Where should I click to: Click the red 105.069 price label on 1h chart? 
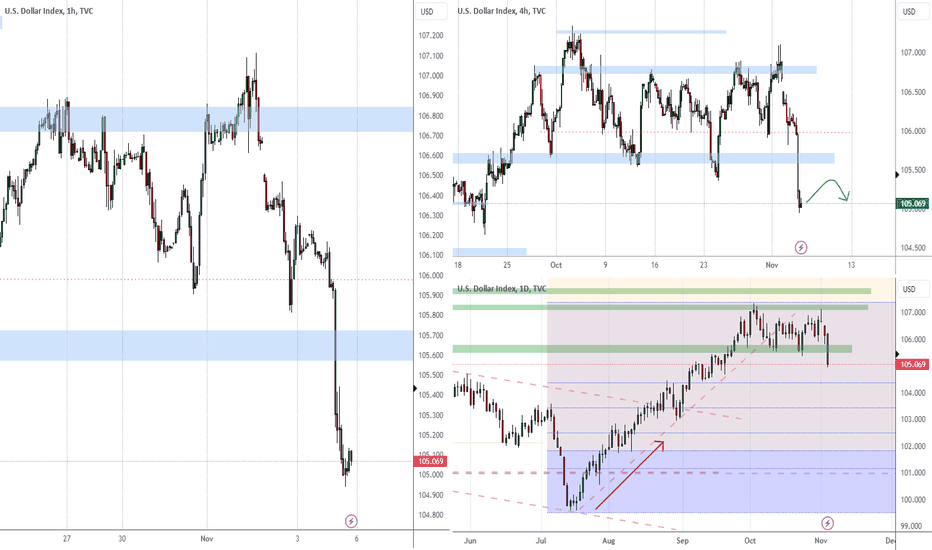click(430, 461)
